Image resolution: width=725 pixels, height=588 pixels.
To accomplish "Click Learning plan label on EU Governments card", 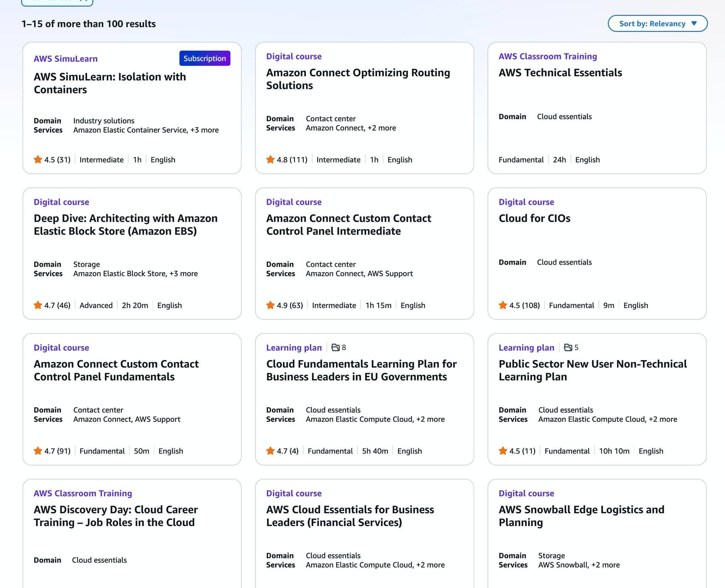I will coord(294,348).
